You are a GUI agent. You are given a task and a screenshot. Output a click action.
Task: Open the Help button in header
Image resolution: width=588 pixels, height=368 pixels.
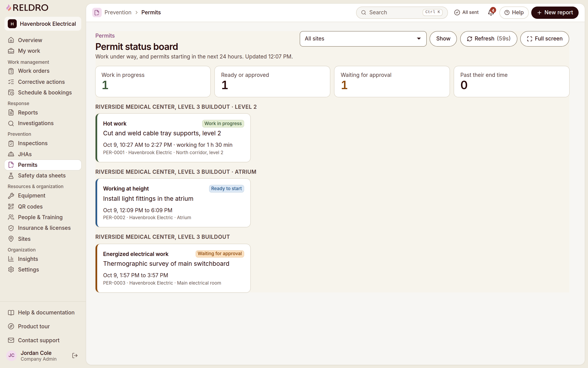pyautogui.click(x=514, y=12)
